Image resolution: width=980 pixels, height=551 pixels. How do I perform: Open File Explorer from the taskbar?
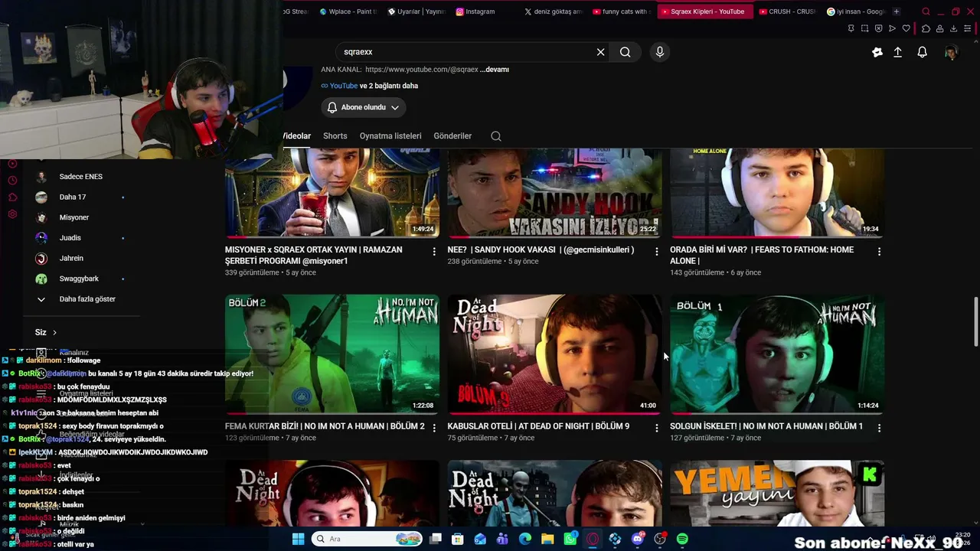(547, 539)
